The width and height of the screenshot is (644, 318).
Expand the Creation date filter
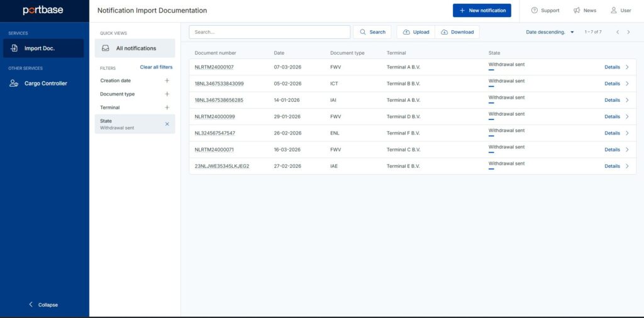[x=167, y=80]
